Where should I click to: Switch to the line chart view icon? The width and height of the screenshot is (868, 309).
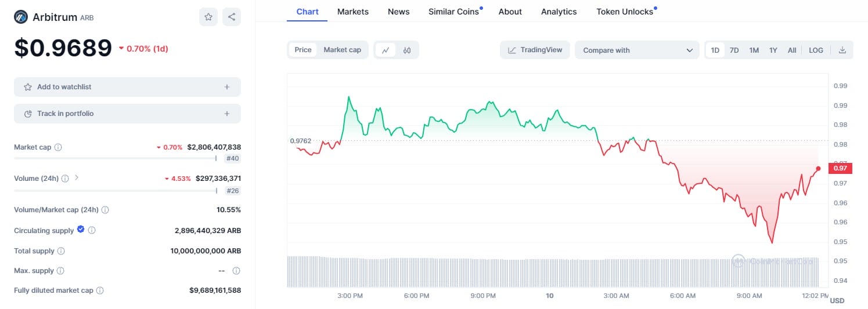tap(386, 50)
